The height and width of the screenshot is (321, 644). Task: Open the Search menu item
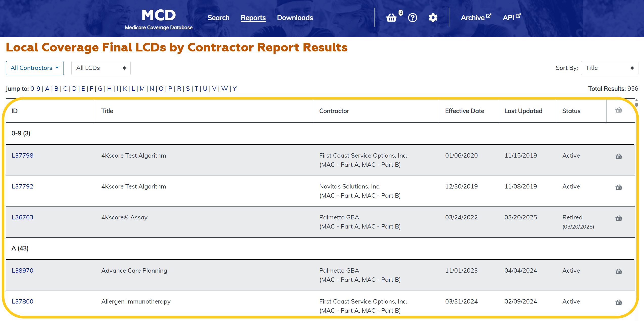point(218,18)
